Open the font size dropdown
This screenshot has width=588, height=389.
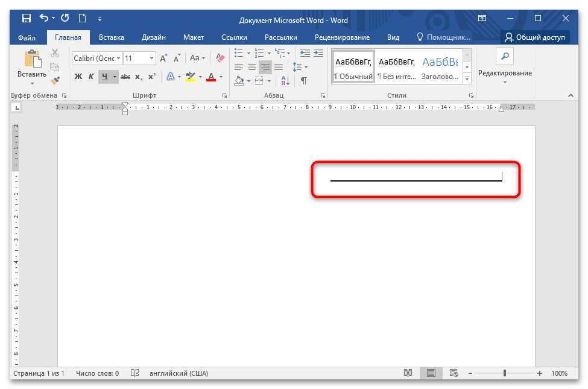pyautogui.click(x=151, y=59)
